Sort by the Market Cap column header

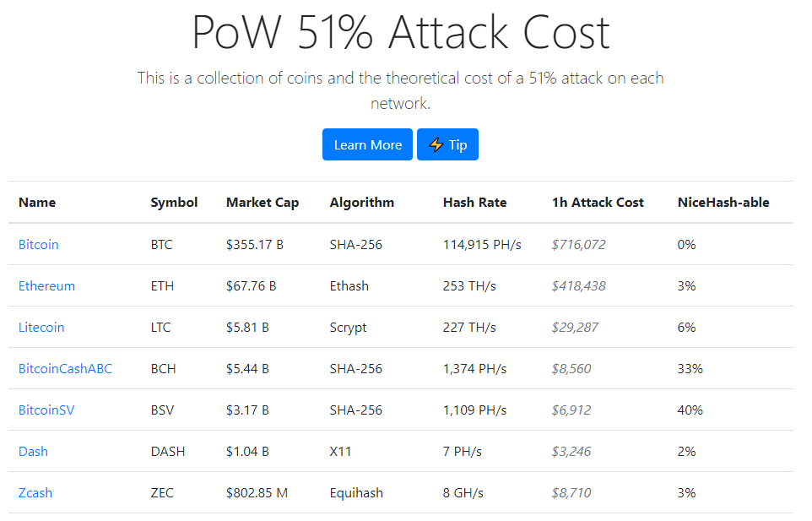click(x=263, y=203)
